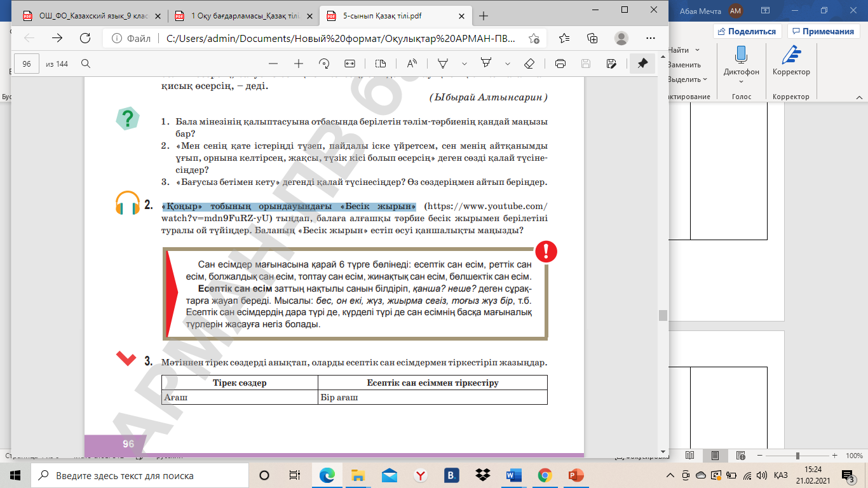Expand the Найти dropdown in Word
Image resolution: width=868 pixels, height=488 pixels.
(x=698, y=50)
